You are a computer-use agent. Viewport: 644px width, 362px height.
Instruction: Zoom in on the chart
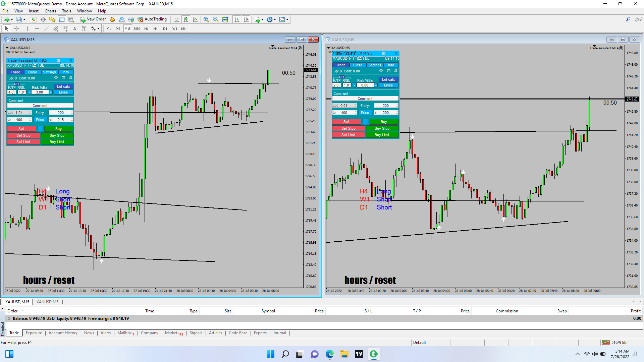[x=206, y=19]
